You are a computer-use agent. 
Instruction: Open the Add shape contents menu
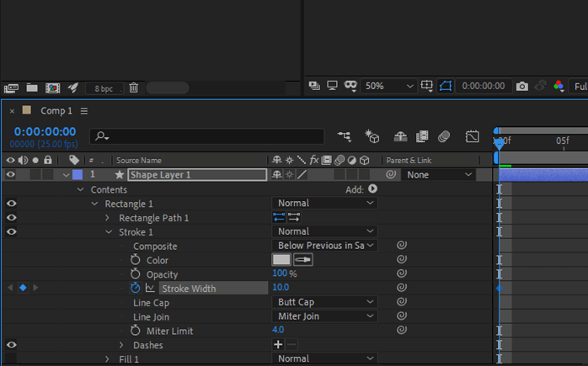tap(372, 189)
